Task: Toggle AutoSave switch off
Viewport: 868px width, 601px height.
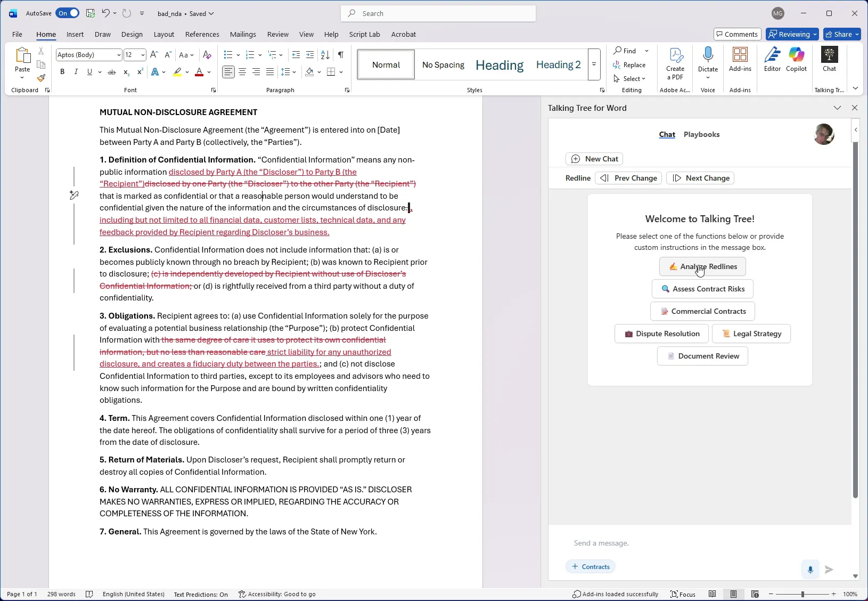Action: tap(68, 13)
